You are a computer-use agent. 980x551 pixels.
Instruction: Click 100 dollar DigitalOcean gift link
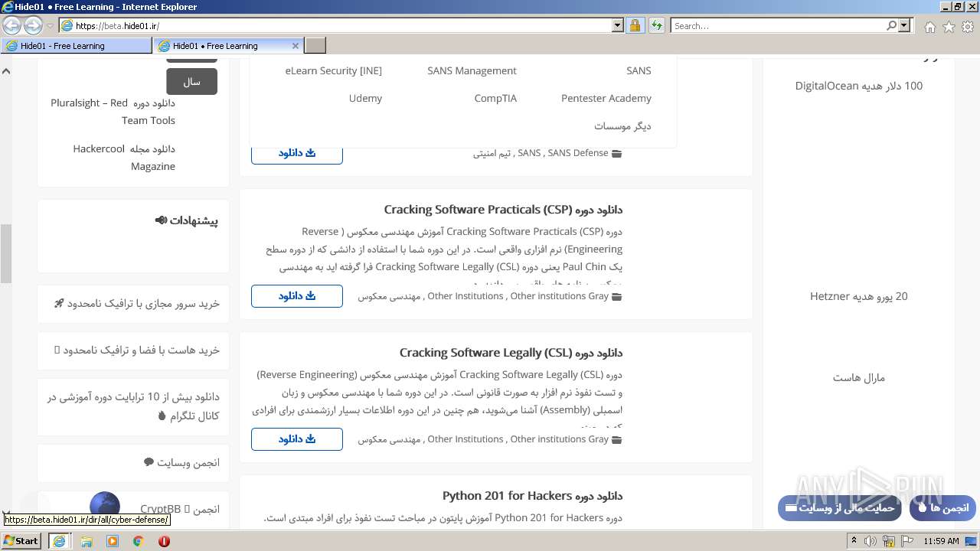(858, 86)
